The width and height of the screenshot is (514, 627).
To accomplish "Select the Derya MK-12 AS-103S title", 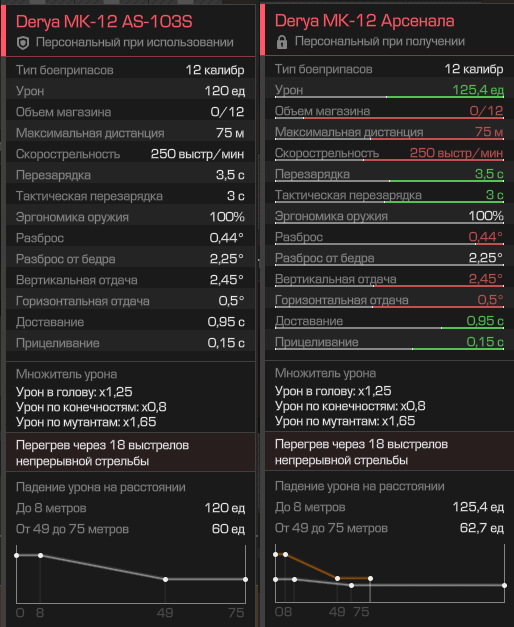I will tap(104, 22).
